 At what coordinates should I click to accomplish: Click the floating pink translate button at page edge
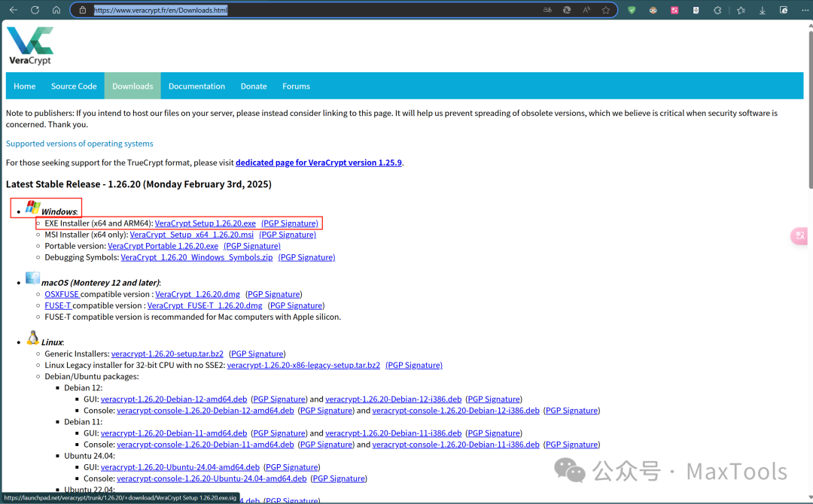[799, 235]
